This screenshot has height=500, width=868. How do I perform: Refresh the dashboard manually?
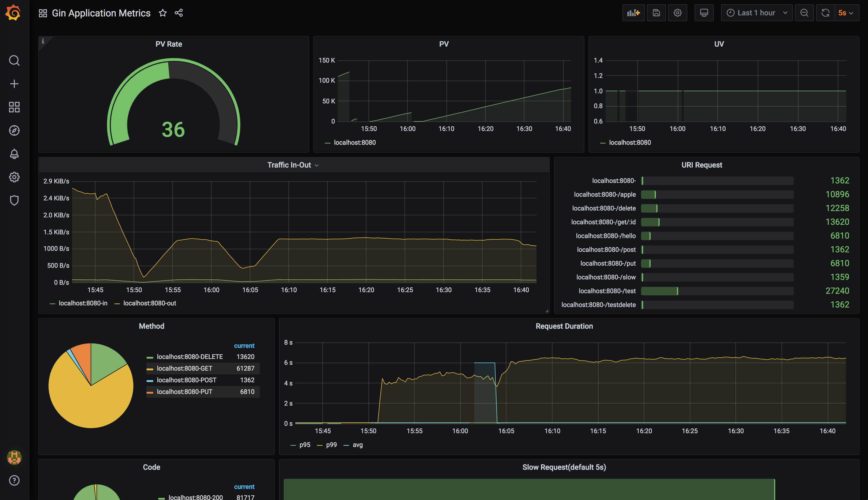pos(825,13)
